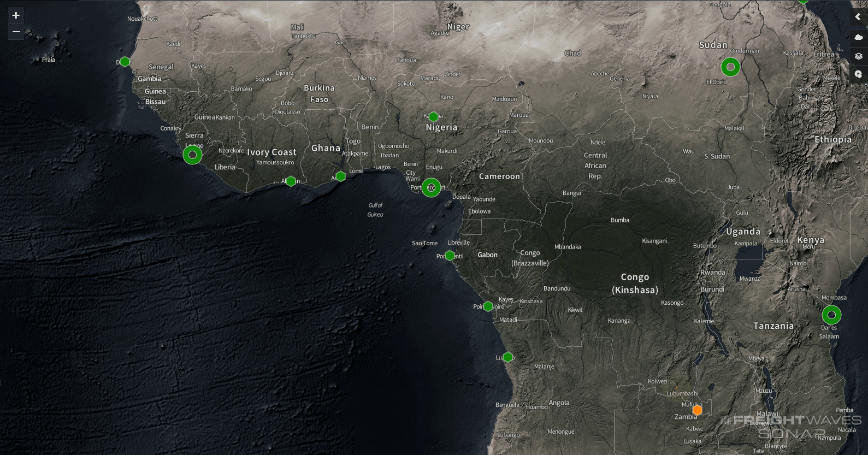
Task: Expand the side panel with left chevron
Action: [x=858, y=17]
